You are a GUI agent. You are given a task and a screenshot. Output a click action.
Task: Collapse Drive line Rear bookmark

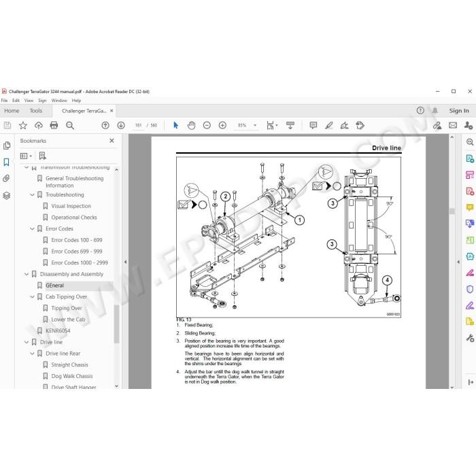pyautogui.click(x=32, y=354)
